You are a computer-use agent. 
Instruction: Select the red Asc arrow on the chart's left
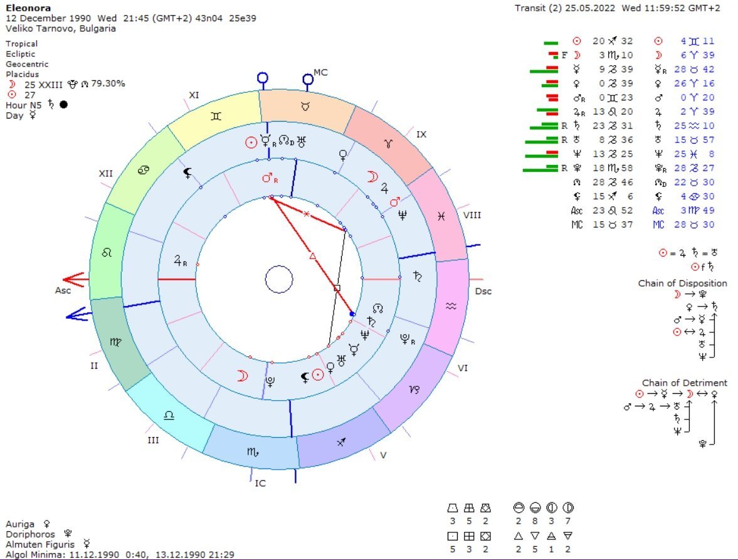74,279
